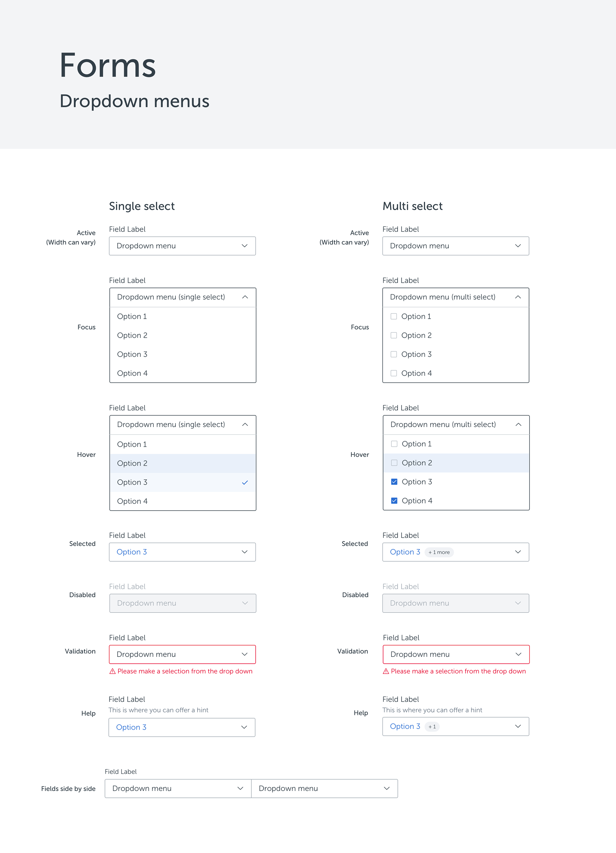Click the chevron on disabled single select

(245, 603)
